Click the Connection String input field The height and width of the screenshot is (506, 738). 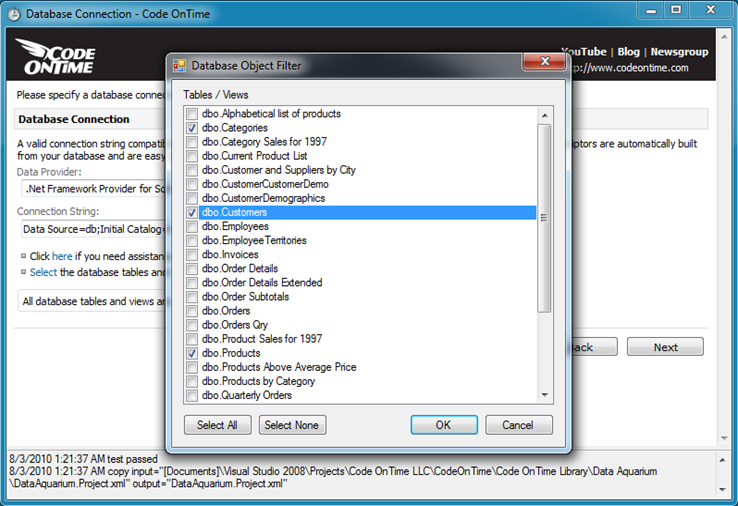[94, 230]
